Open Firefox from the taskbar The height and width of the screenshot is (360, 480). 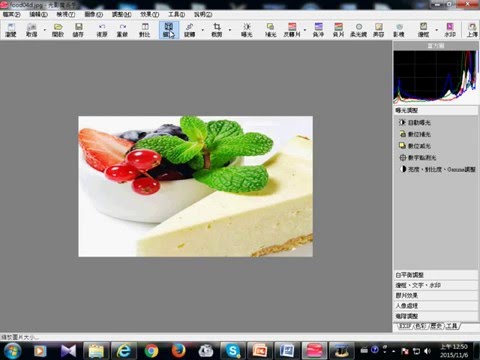tap(178, 351)
